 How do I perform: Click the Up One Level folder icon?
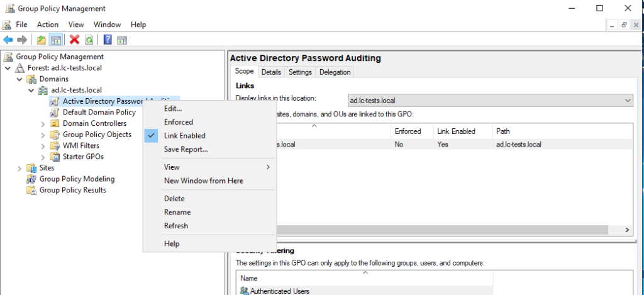pyautogui.click(x=41, y=40)
